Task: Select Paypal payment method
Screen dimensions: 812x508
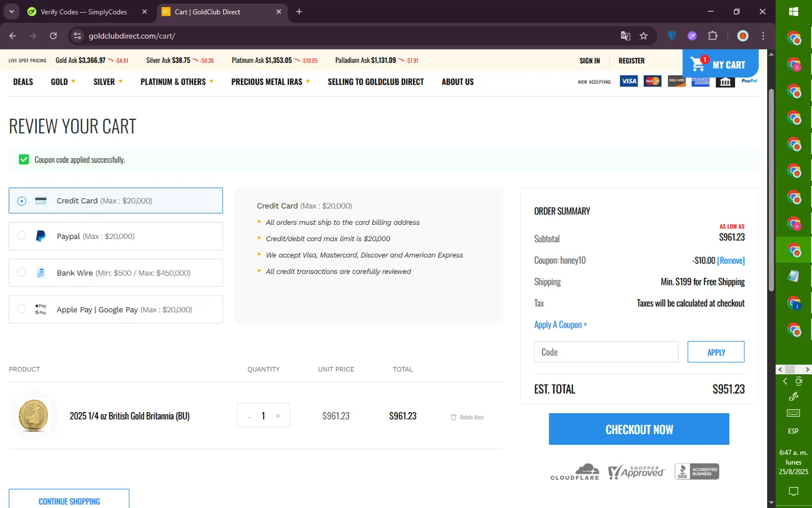Action: tap(116, 236)
